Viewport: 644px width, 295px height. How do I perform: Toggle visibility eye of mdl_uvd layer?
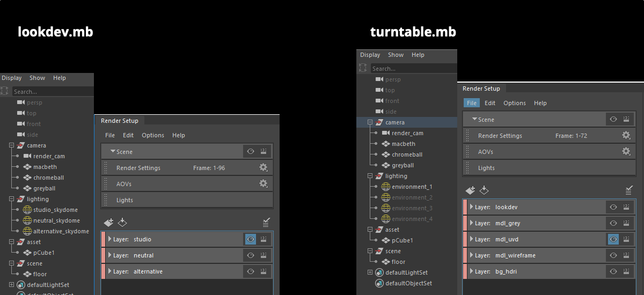point(613,239)
